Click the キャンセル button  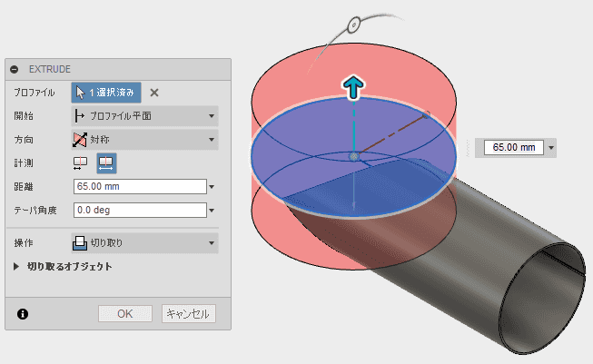[189, 314]
